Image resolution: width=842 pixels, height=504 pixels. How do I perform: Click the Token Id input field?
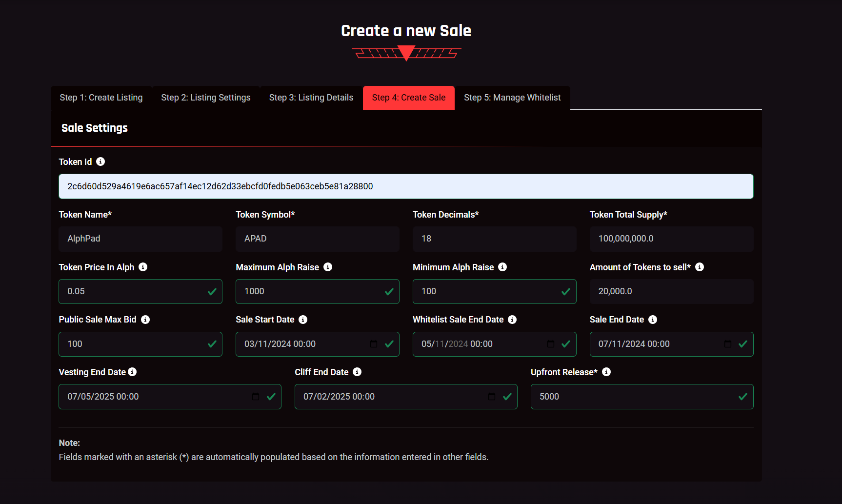pyautogui.click(x=406, y=186)
